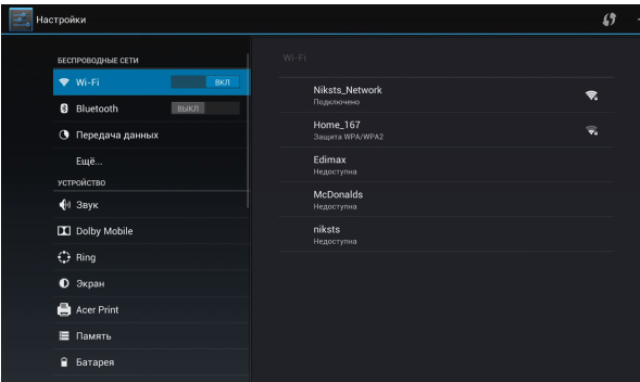This screenshot has width=640, height=382.
Task: Open the Экран display settings
Action: tap(151, 283)
